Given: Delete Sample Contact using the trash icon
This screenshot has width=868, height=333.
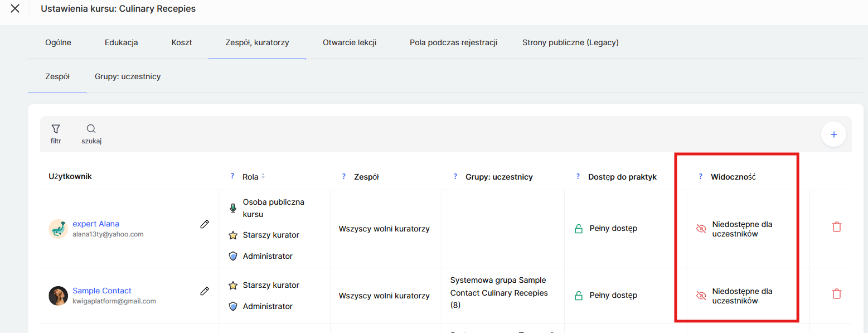Looking at the screenshot, I should point(836,294).
